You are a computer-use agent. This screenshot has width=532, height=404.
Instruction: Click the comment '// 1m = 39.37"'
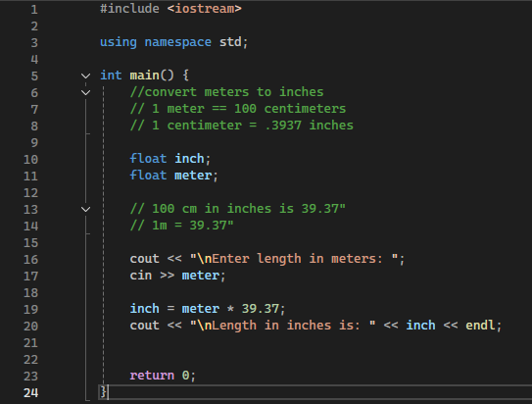[x=182, y=226]
